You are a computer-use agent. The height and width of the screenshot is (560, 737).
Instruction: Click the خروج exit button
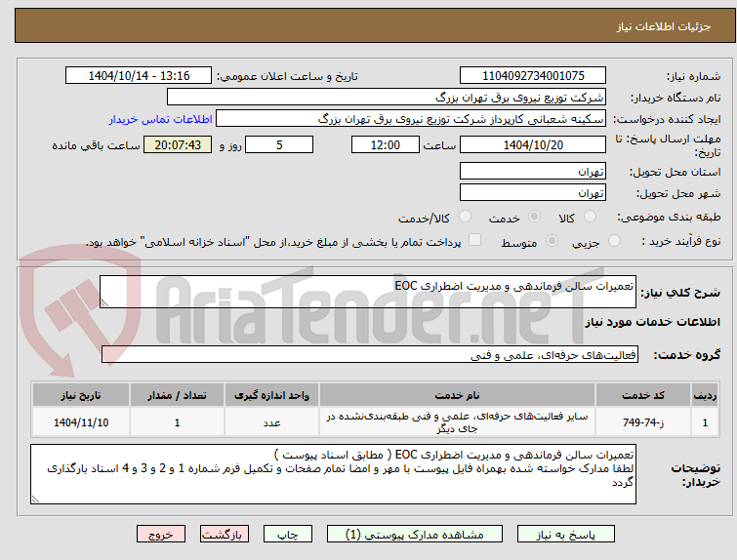coord(161,535)
